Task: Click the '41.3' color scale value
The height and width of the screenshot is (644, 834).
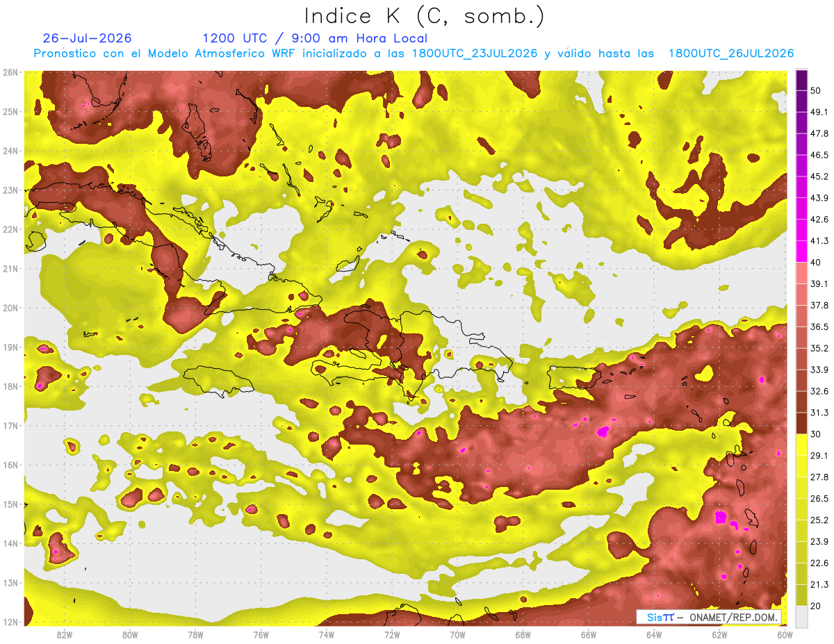Action: pos(819,241)
